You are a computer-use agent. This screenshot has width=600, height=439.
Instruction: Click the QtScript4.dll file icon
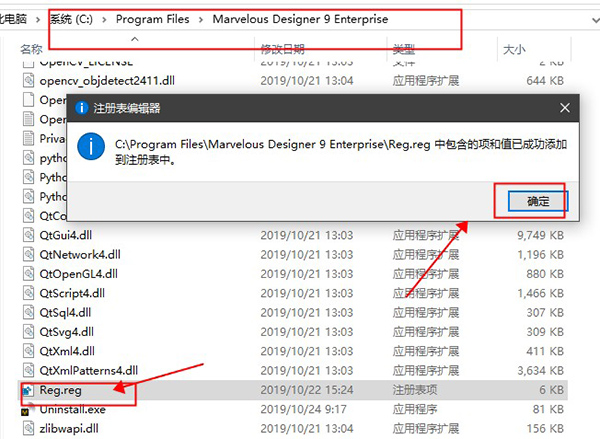point(28,293)
